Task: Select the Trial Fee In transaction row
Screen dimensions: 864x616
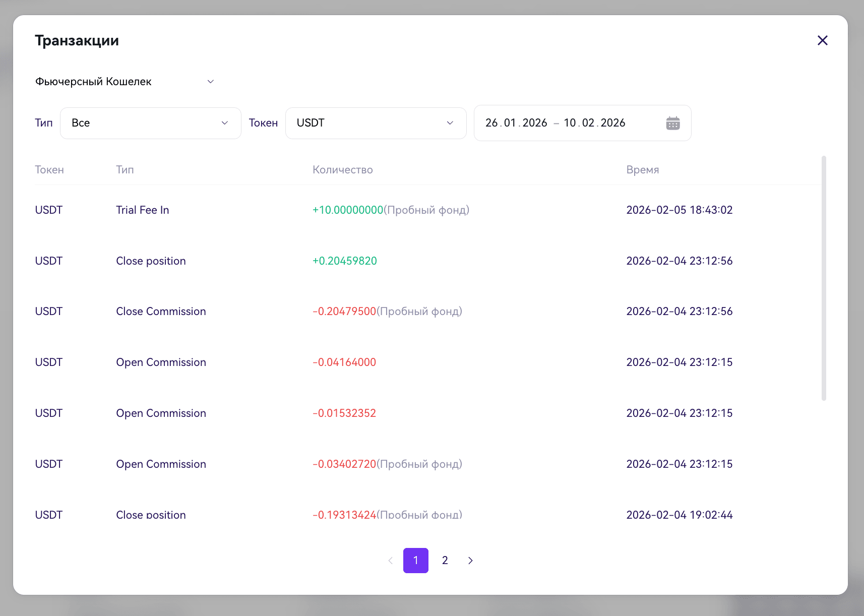Action: point(427,210)
